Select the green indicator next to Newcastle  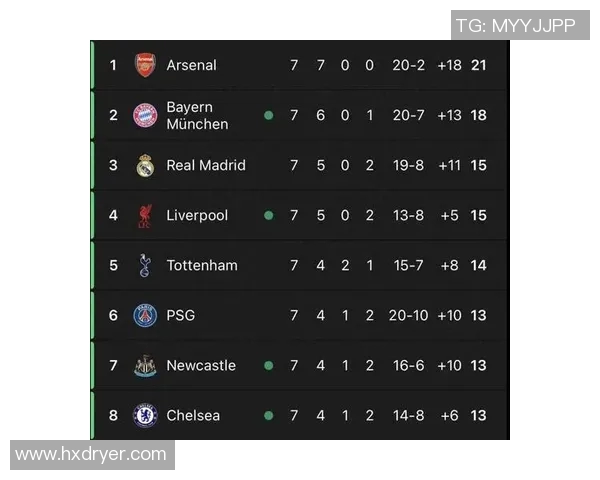point(268,365)
